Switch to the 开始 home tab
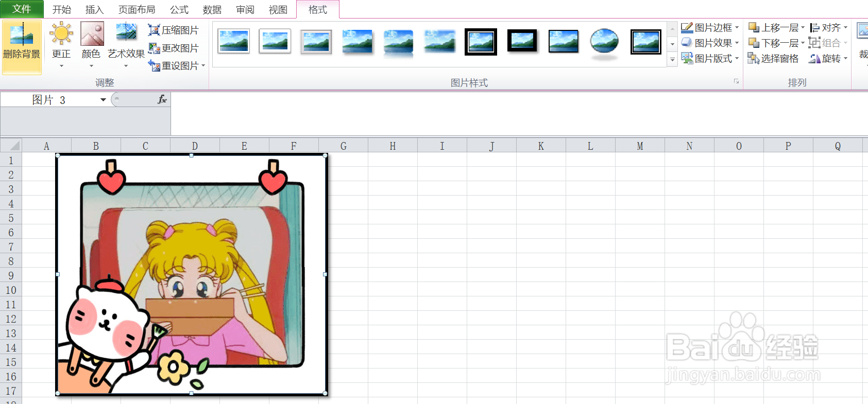This screenshot has width=868, height=404. pos(62,10)
